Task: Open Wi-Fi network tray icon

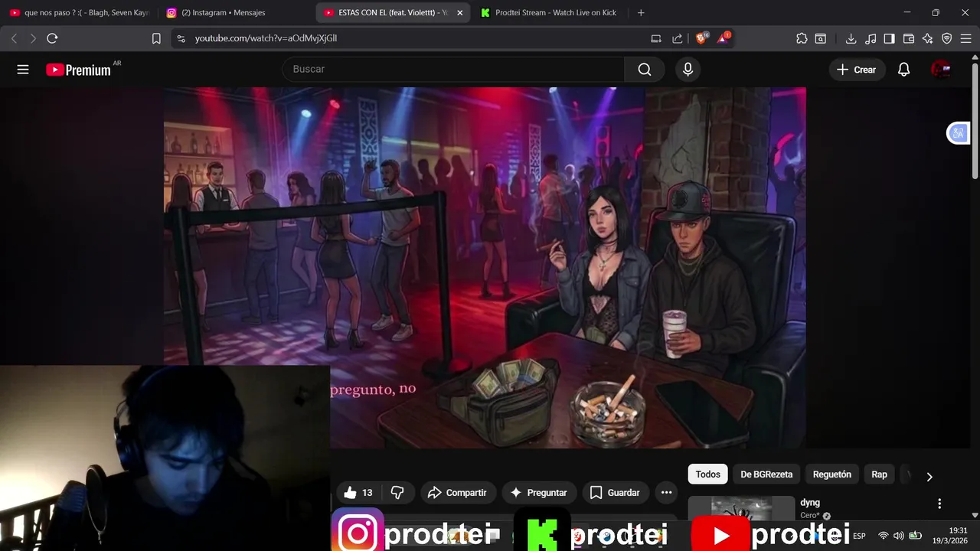Action: (x=884, y=536)
